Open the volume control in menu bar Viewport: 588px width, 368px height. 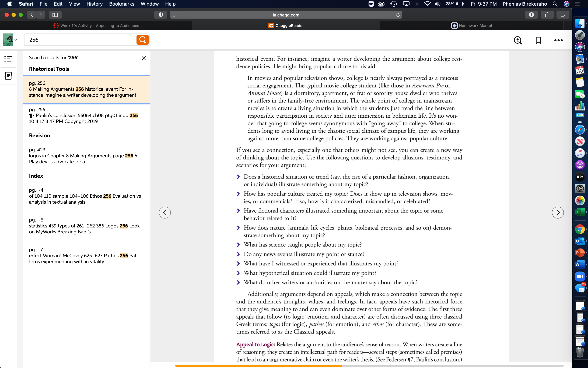(437, 4)
